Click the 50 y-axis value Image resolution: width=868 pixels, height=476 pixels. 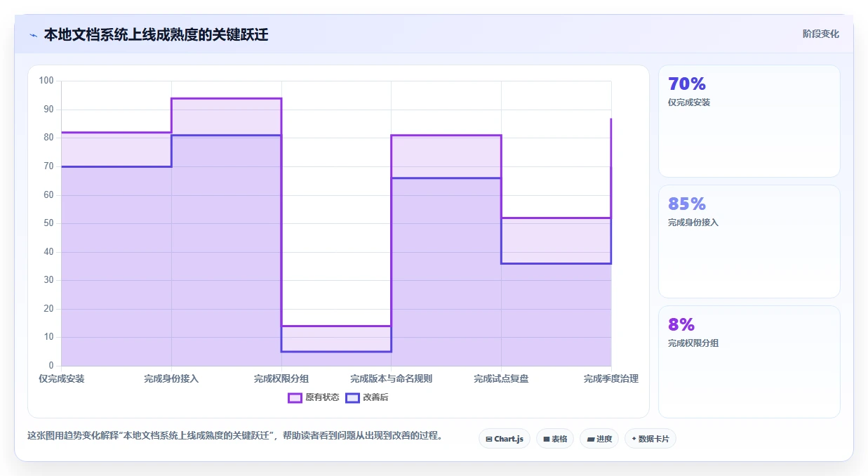[48, 223]
